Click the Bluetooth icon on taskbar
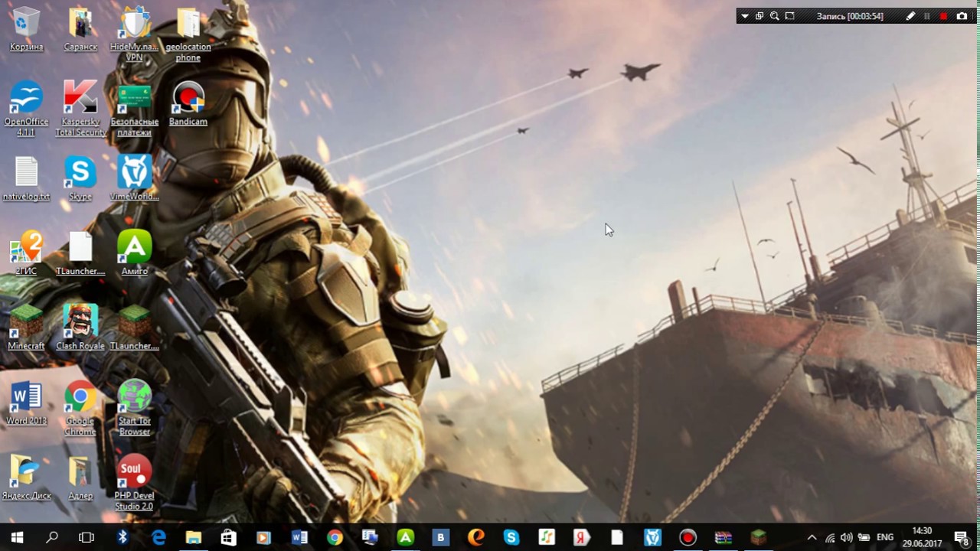The image size is (980, 551). pyautogui.click(x=122, y=537)
